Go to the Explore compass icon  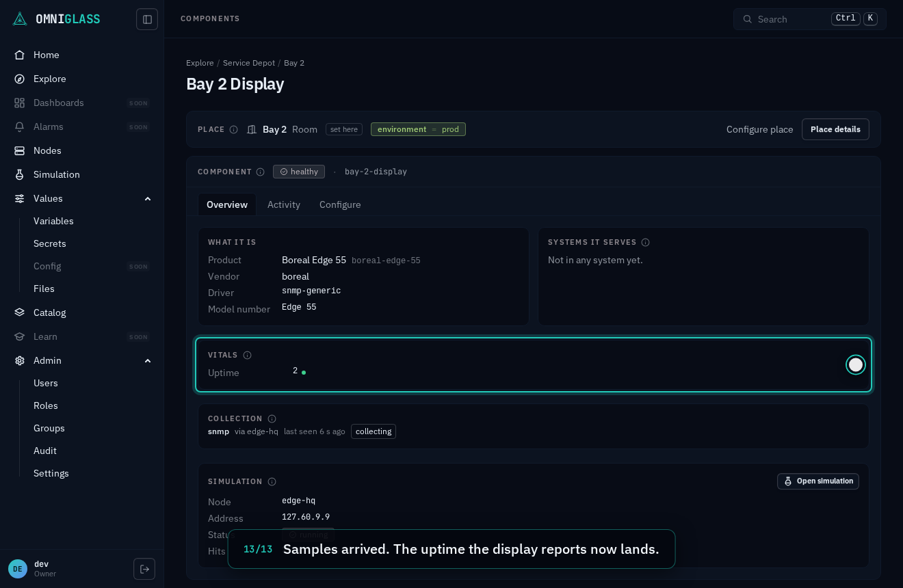point(20,79)
